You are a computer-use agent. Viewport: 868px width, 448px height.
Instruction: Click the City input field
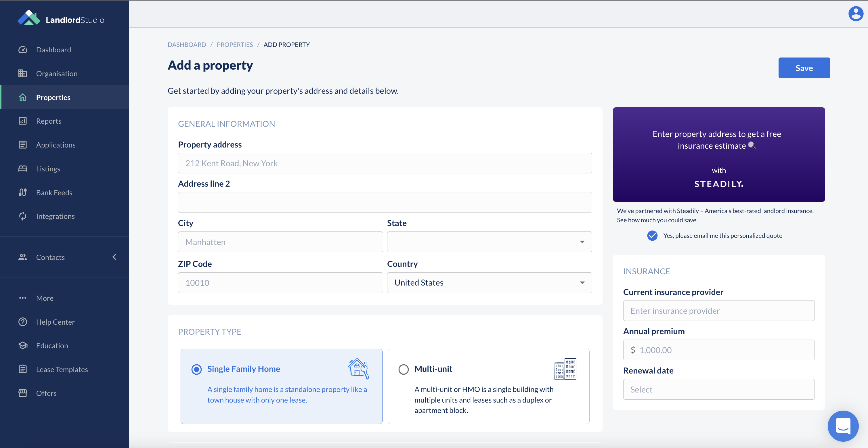click(x=280, y=242)
